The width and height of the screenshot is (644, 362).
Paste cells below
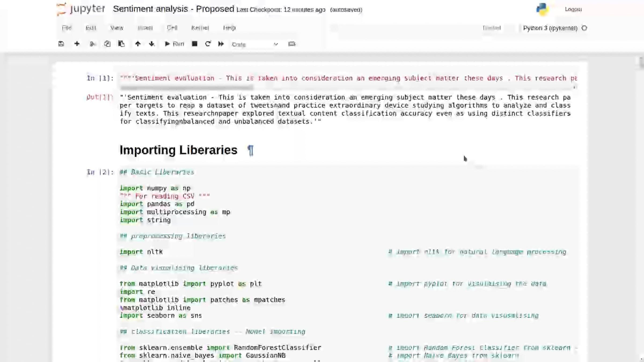[x=121, y=44]
